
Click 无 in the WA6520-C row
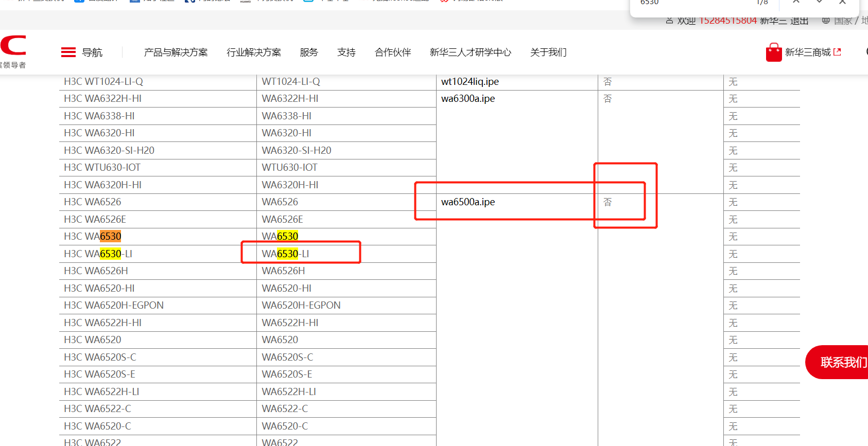pyautogui.click(x=733, y=426)
